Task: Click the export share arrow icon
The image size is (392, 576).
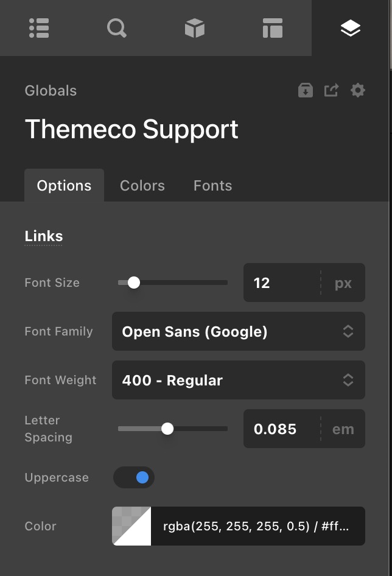Action: [x=331, y=91]
